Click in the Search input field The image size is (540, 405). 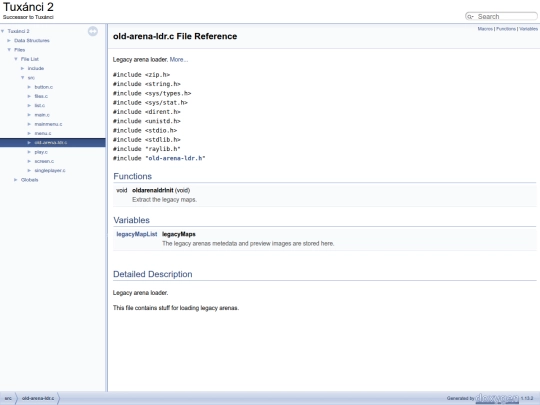506,17
